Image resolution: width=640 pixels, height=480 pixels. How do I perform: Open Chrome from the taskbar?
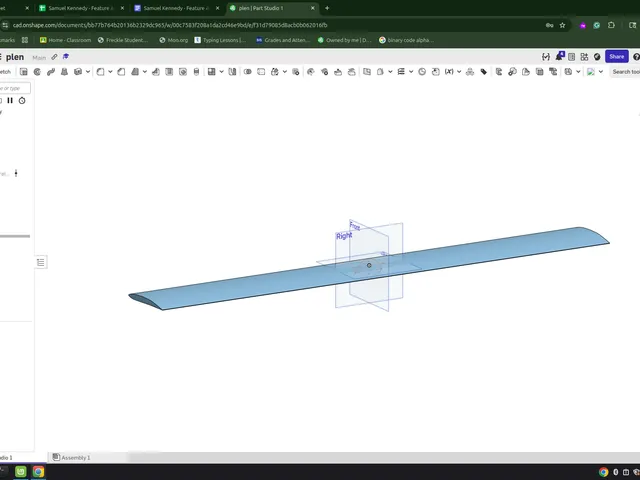pos(38,472)
